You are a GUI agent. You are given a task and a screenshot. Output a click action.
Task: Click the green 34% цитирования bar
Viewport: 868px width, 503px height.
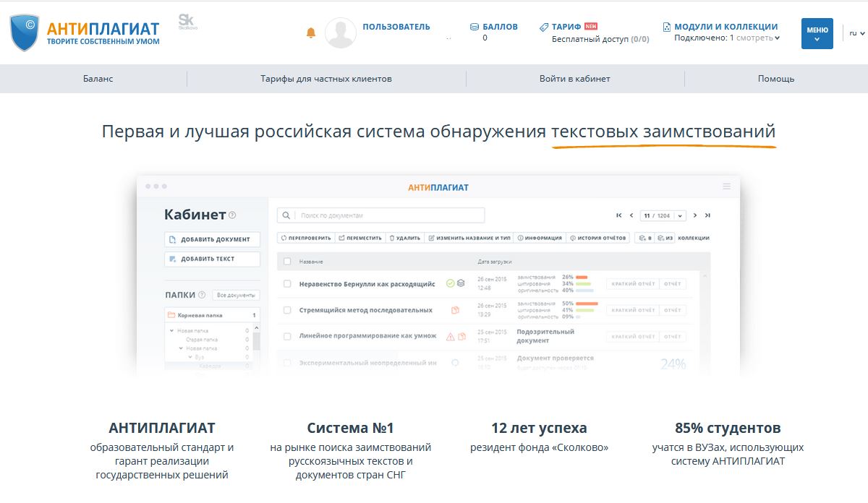(582, 283)
